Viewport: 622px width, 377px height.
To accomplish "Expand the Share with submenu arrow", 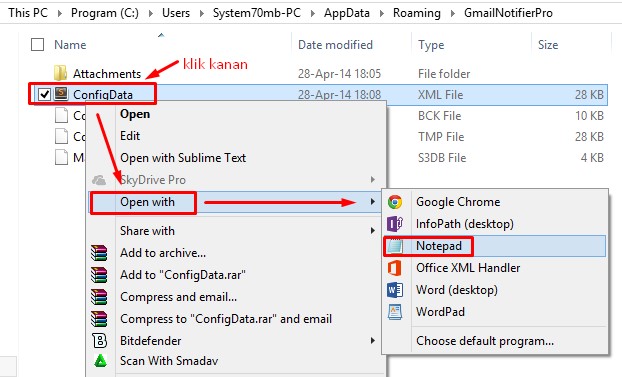I will click(372, 231).
